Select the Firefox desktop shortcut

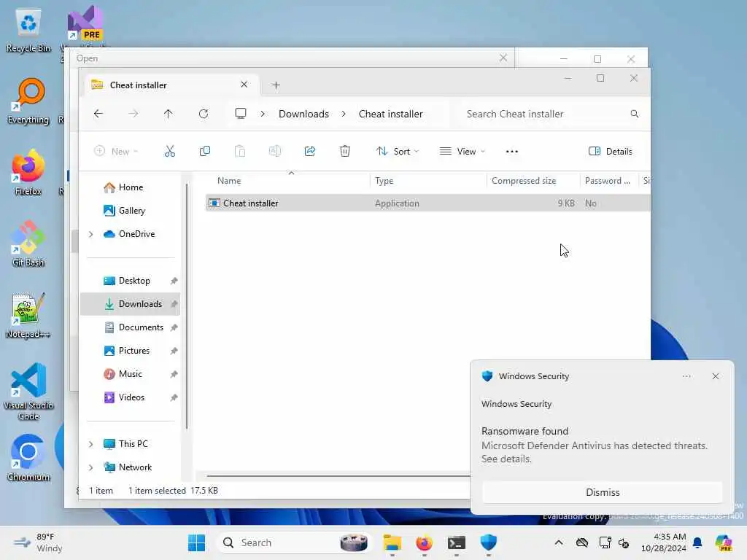tap(28, 172)
